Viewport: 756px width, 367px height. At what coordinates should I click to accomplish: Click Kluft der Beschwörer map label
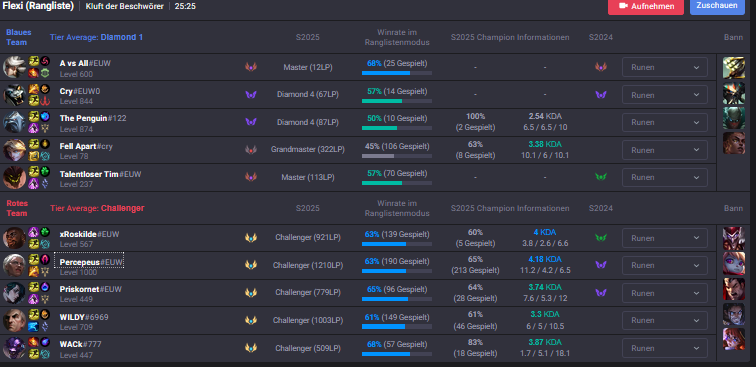pyautogui.click(x=124, y=7)
